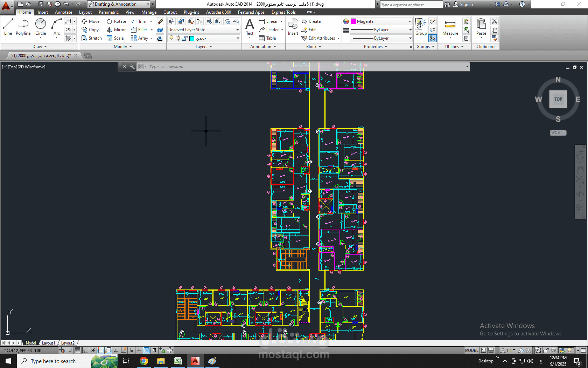Toggle Ortho Mode in status bar
This screenshot has height=368, width=588.
coord(85,350)
